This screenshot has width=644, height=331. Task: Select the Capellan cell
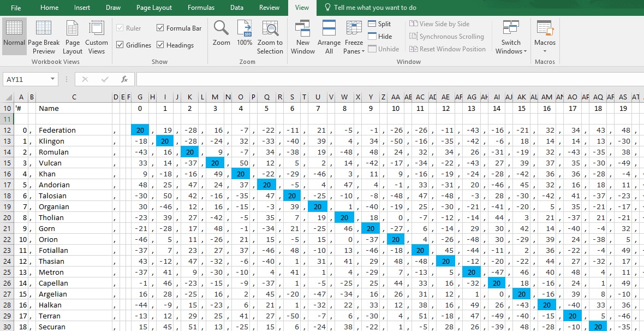pyautogui.click(x=74, y=283)
